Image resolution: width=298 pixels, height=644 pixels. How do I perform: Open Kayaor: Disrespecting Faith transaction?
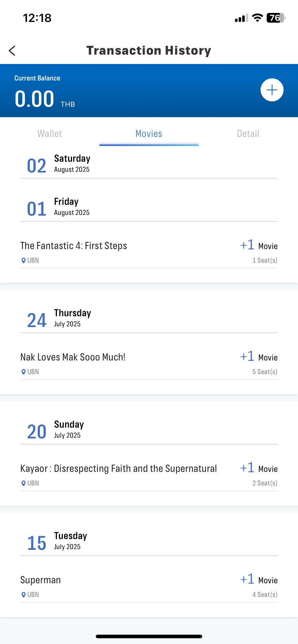pos(149,475)
